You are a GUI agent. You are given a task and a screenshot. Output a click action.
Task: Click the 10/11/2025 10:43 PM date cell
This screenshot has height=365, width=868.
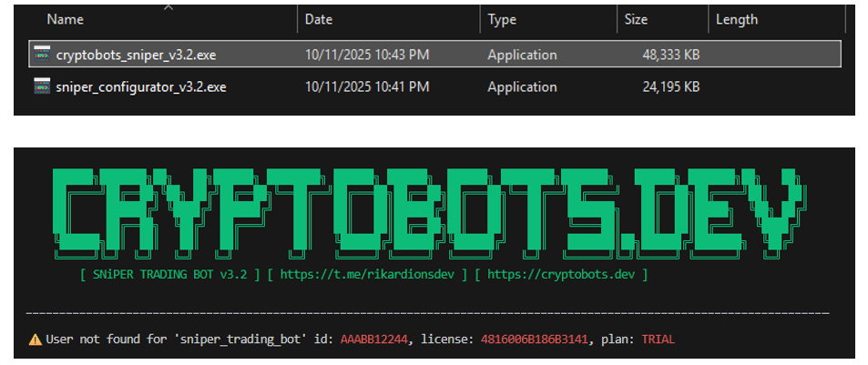(x=367, y=56)
